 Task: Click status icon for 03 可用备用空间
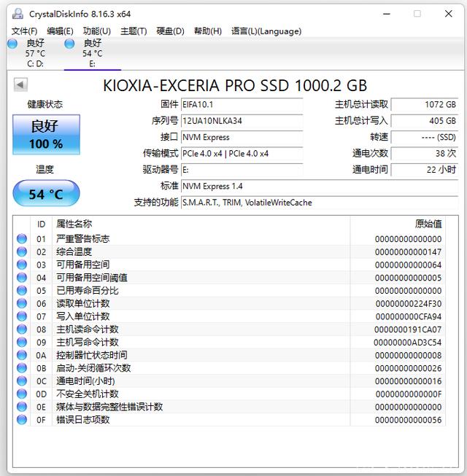[22, 265]
